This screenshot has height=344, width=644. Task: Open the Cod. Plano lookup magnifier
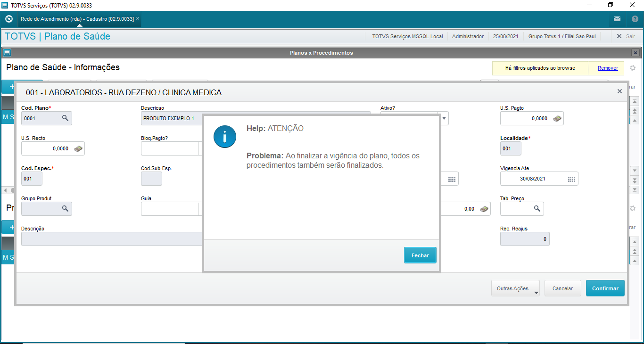[x=66, y=118]
